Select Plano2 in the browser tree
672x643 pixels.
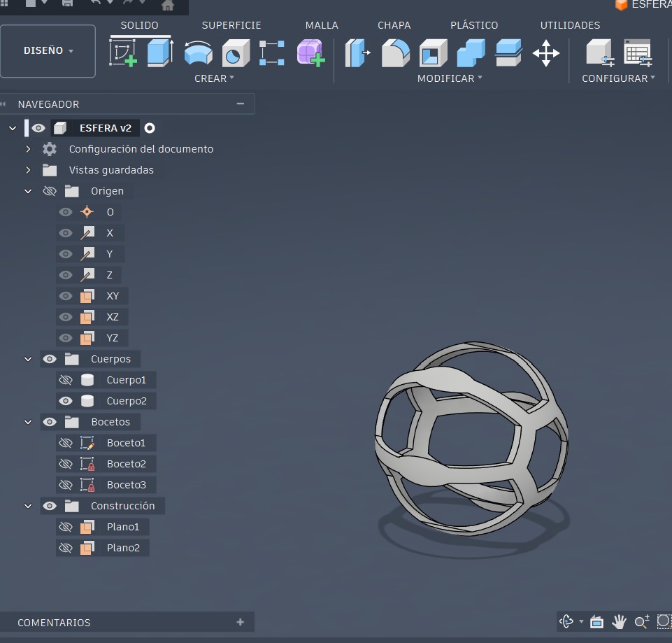tap(123, 548)
